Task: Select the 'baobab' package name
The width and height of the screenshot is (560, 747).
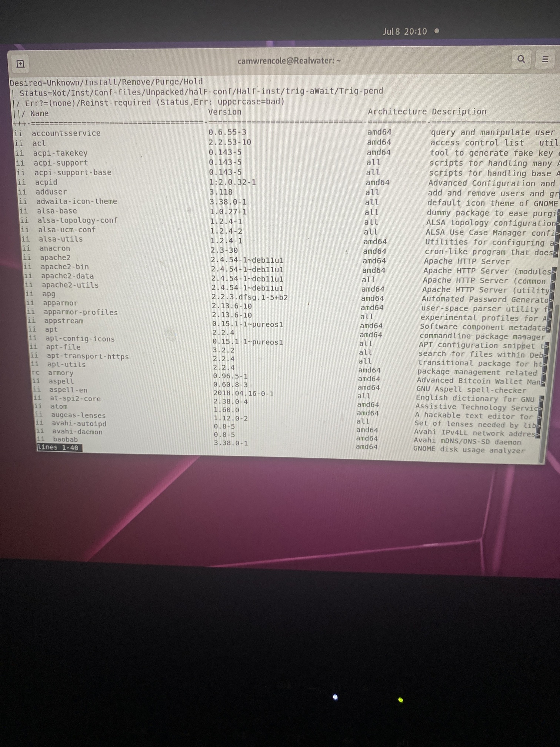Action: tap(66, 439)
